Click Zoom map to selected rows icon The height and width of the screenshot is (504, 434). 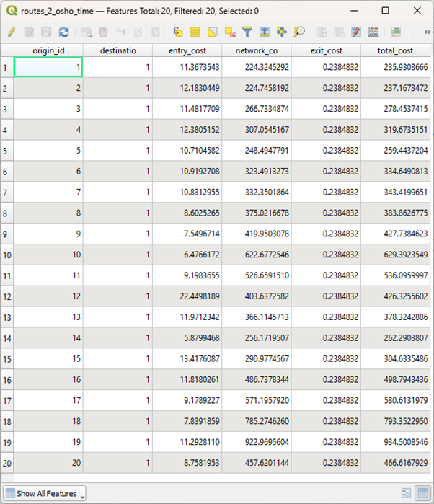(x=299, y=32)
